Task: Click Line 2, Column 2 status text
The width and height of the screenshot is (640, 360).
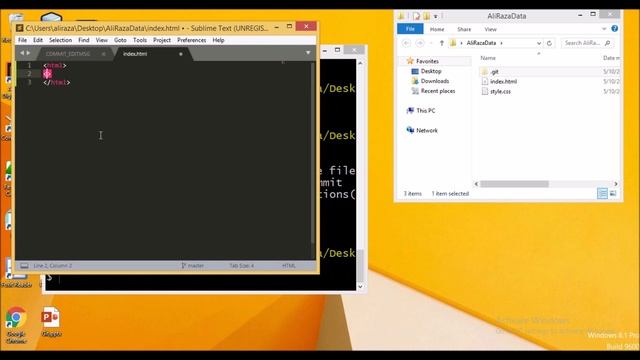Action: click(53, 266)
